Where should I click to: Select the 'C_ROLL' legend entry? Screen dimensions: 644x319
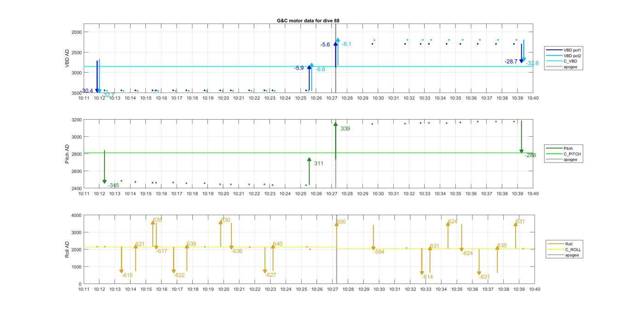[564, 249]
